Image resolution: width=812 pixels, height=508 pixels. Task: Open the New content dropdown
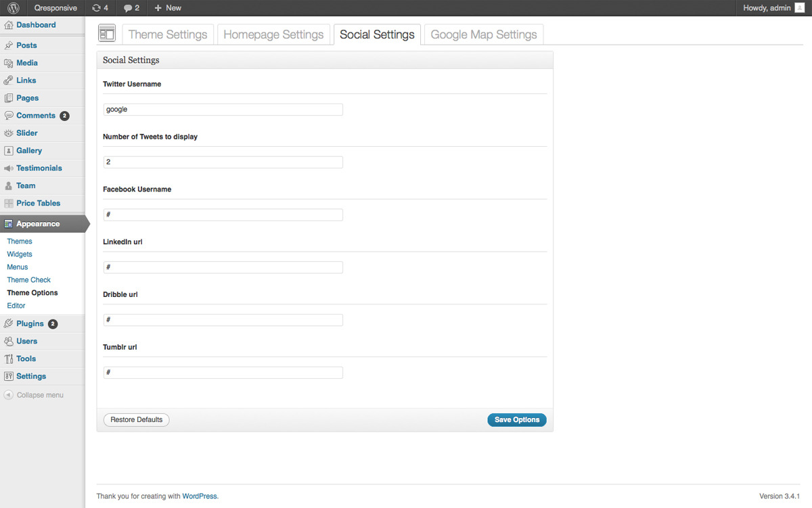(168, 8)
